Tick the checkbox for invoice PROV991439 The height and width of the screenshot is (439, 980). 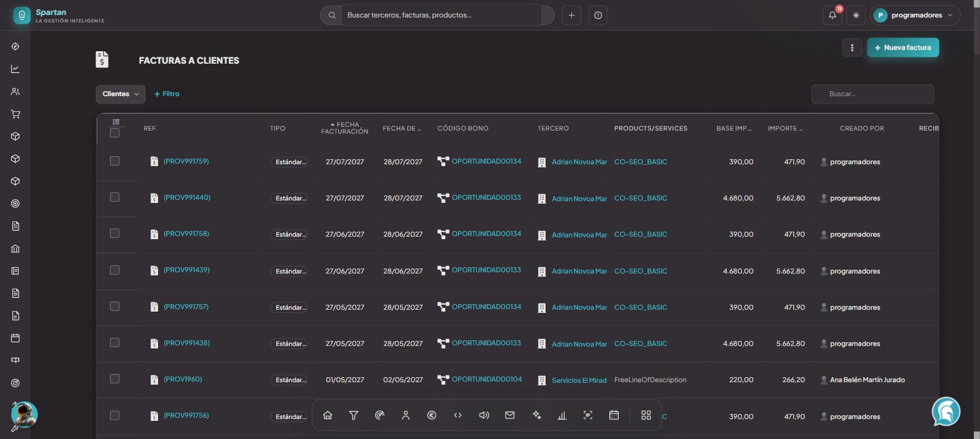pos(114,270)
